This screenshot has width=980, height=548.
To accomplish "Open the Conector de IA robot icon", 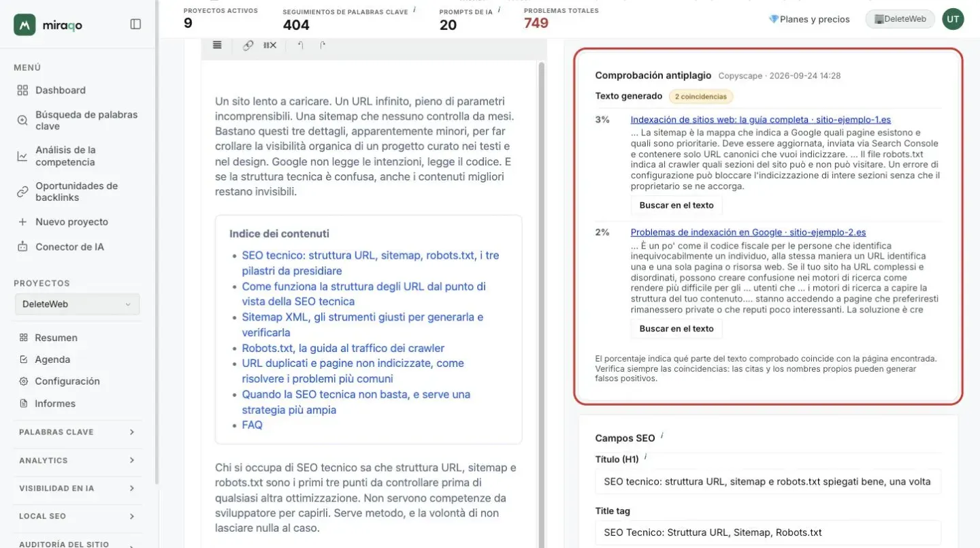I will 22,246.
